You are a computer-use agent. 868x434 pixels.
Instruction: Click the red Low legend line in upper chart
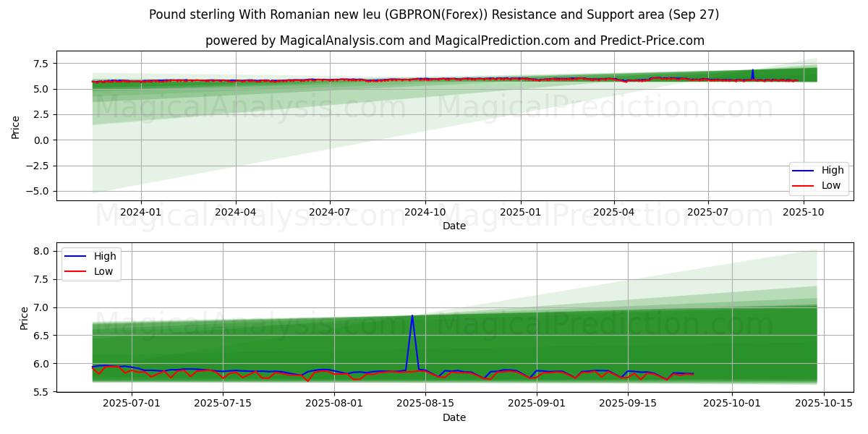803,185
